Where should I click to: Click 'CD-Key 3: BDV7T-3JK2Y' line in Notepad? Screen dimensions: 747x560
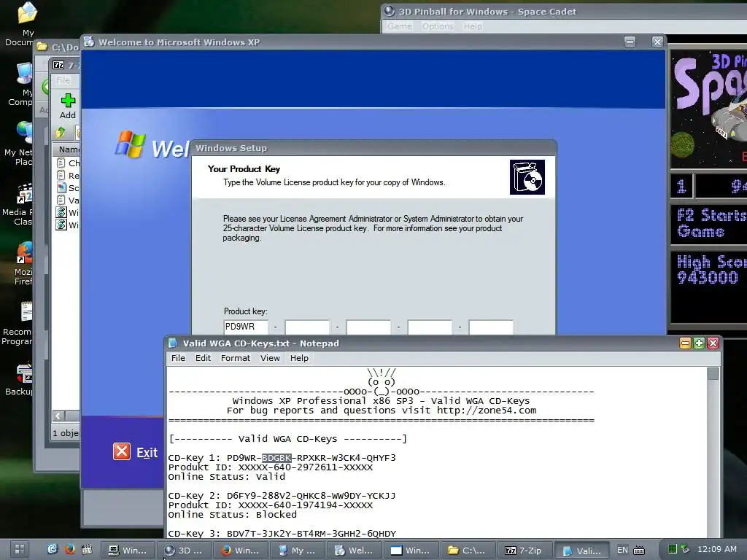(282, 534)
